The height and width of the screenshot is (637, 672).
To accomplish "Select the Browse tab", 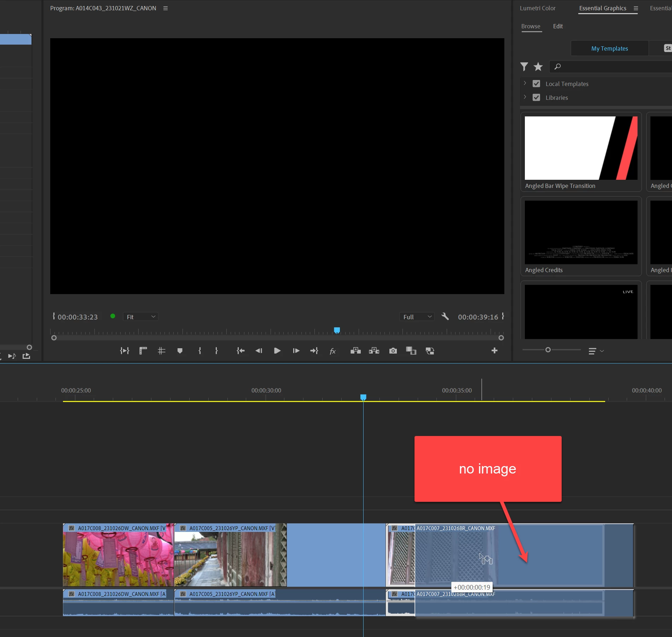I will point(531,26).
